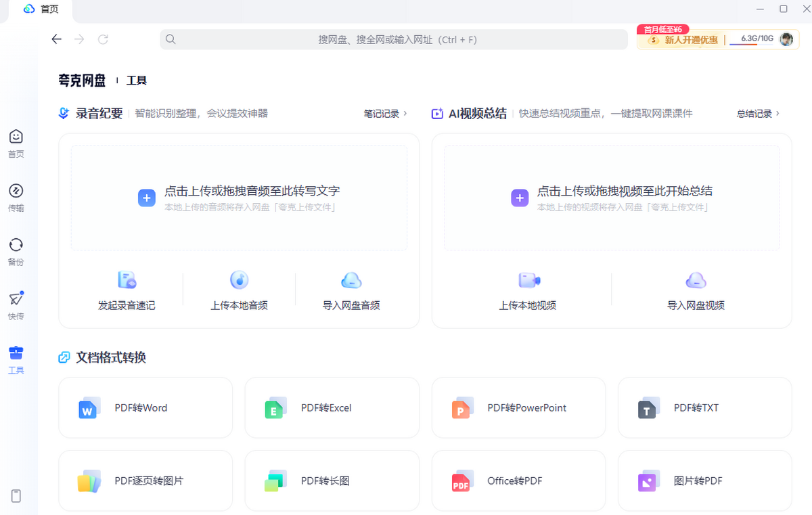Open the PDF转TXT card label
The height and width of the screenshot is (515, 812).
pyautogui.click(x=696, y=408)
